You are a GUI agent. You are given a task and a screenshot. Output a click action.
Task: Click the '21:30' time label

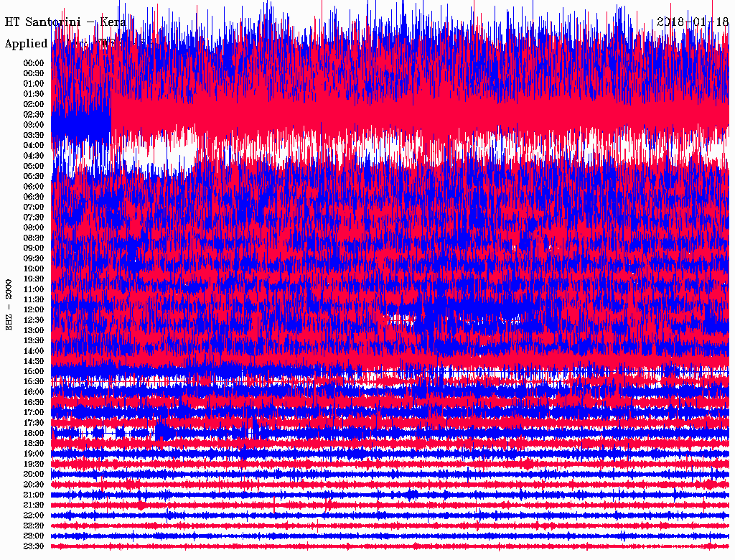pos(34,505)
